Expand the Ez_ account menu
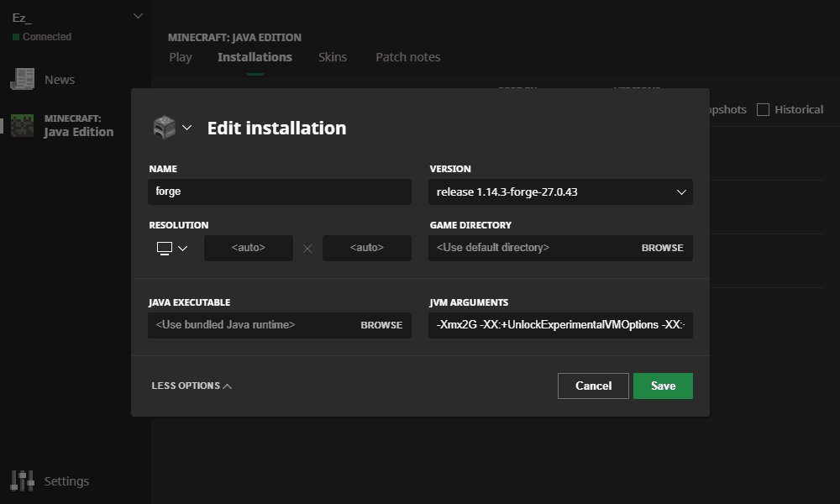Image resolution: width=840 pixels, height=504 pixels. tap(138, 17)
